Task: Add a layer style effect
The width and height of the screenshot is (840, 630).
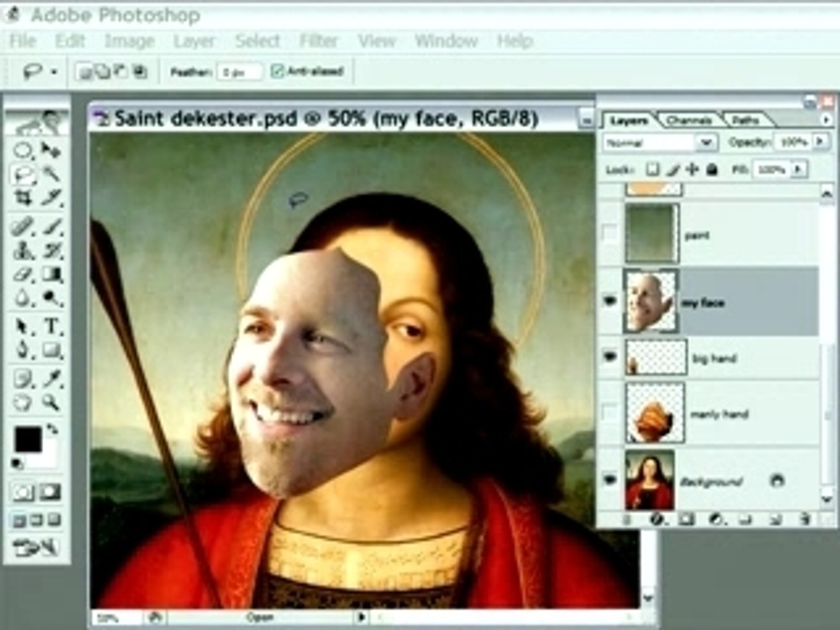Action: pyautogui.click(x=657, y=519)
